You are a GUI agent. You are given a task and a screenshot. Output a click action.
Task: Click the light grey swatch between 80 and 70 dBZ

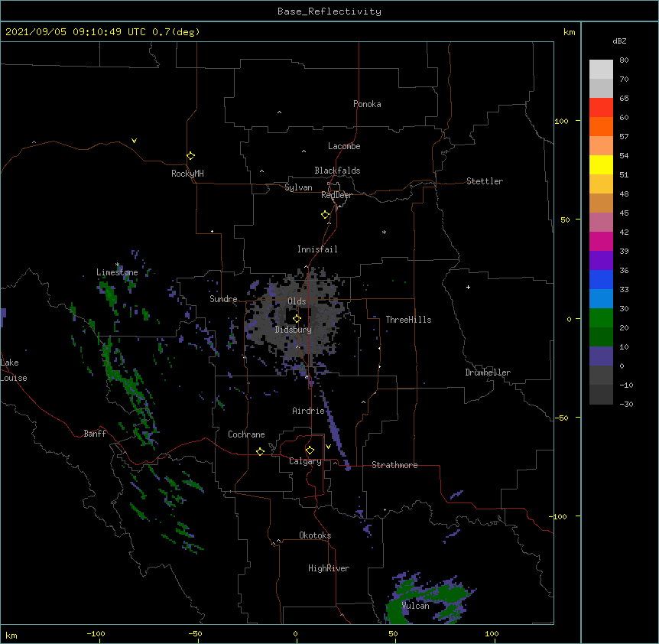(x=601, y=70)
